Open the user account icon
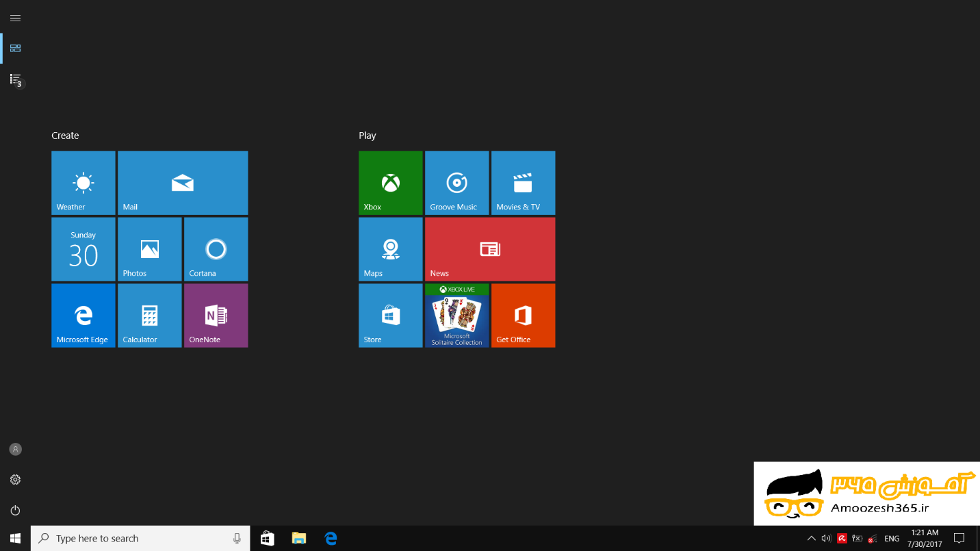 point(15,449)
